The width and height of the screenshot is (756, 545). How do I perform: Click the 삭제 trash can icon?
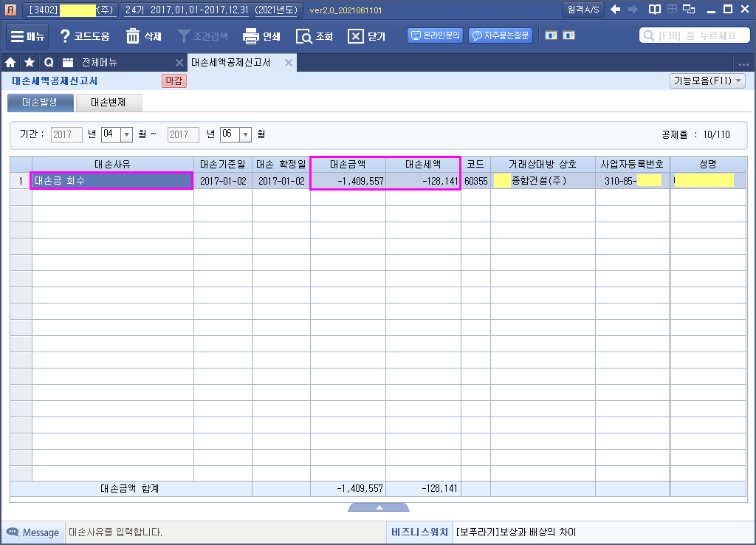click(x=133, y=36)
